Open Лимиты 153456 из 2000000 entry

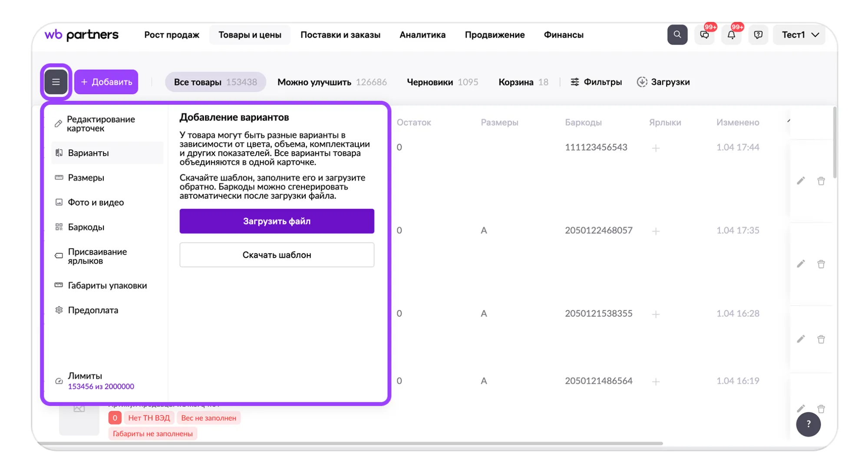click(x=100, y=381)
